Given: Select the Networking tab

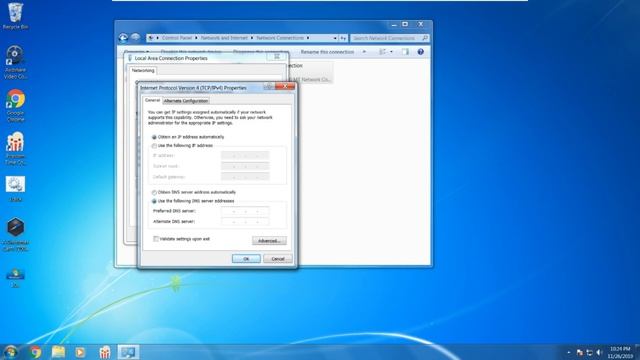Looking at the screenshot, I should point(143,71).
